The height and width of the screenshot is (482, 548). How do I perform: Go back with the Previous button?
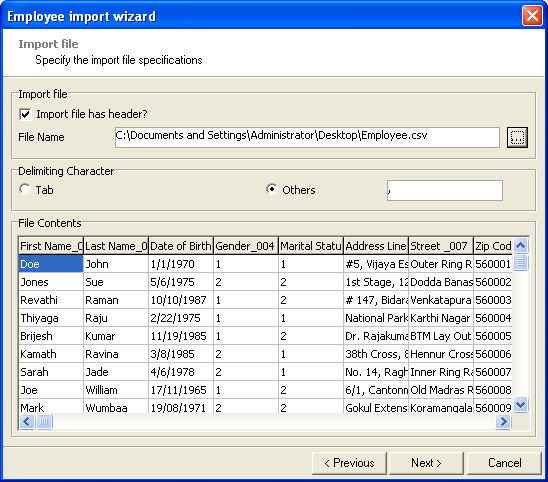[x=349, y=463]
